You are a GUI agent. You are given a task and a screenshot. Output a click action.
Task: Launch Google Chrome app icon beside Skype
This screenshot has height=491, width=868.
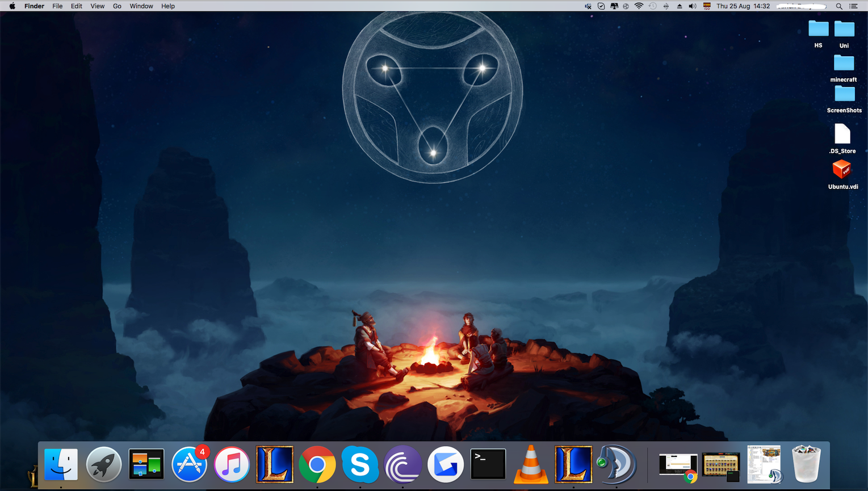click(x=317, y=464)
